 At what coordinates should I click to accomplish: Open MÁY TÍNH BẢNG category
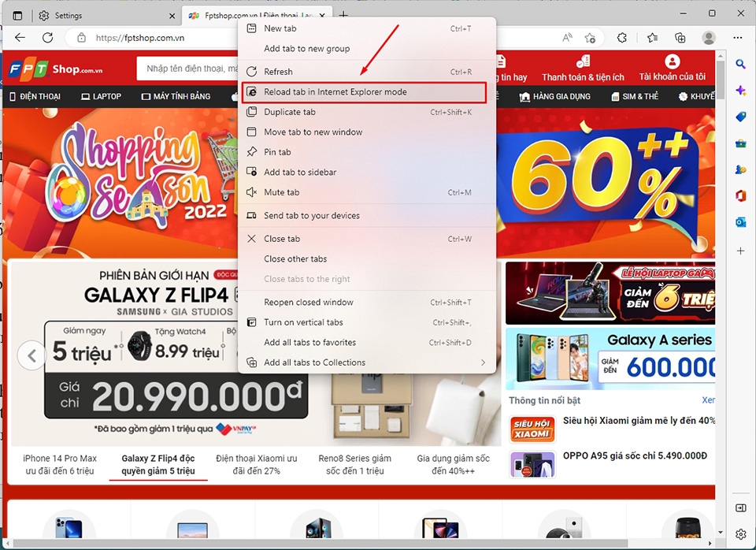tap(176, 96)
